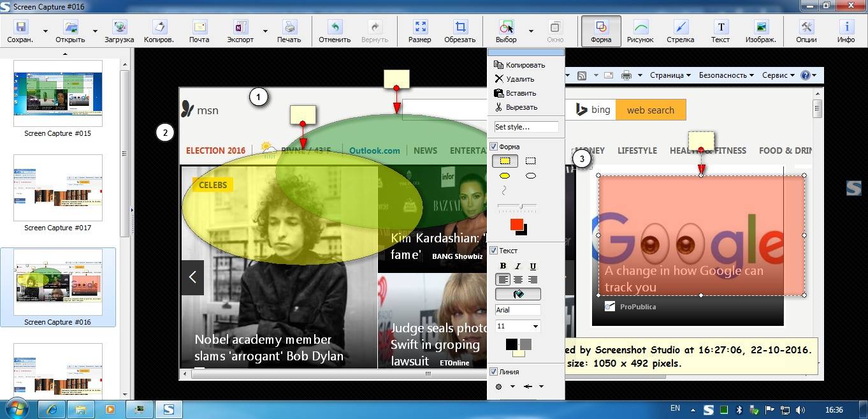Image resolution: width=868 pixels, height=419 pixels.
Task: Open dropdown arrow next to Выбор
Action: coord(531,31)
